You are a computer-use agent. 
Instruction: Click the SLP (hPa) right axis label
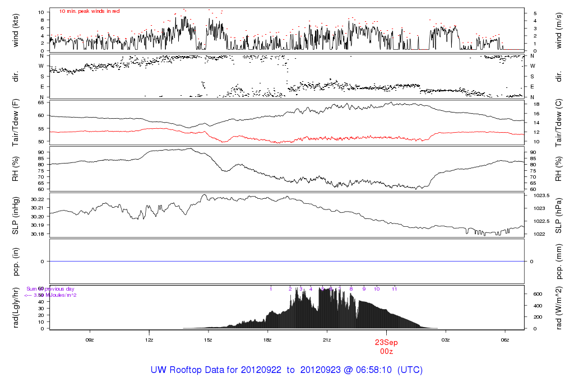pos(559,215)
